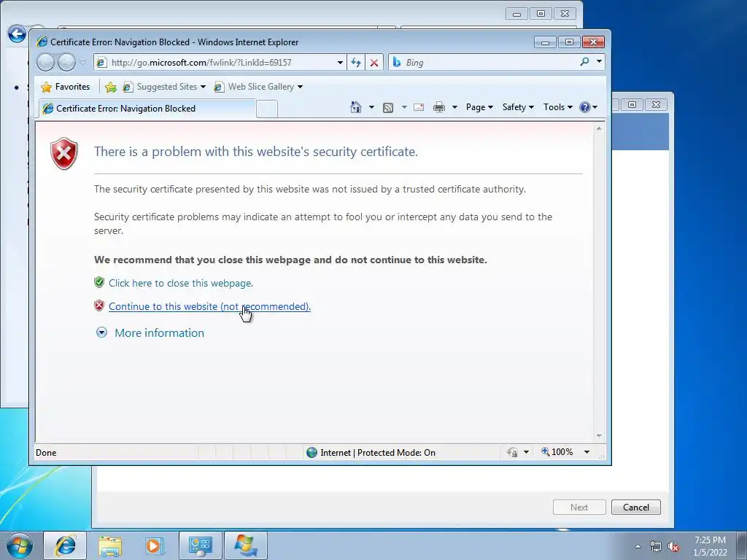747x560 pixels.
Task: Open the Windows Start menu orb
Action: tap(20, 545)
